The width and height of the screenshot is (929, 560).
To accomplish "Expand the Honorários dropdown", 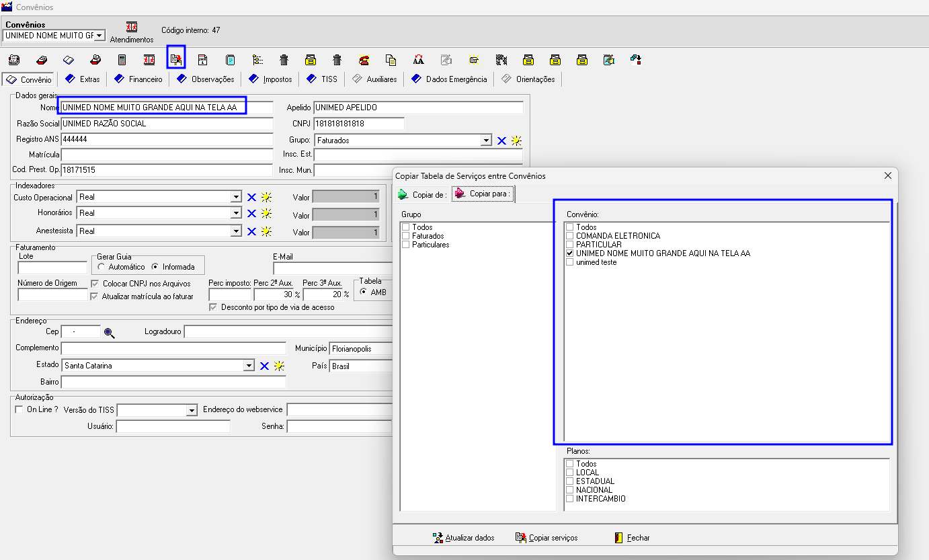I will [x=236, y=213].
